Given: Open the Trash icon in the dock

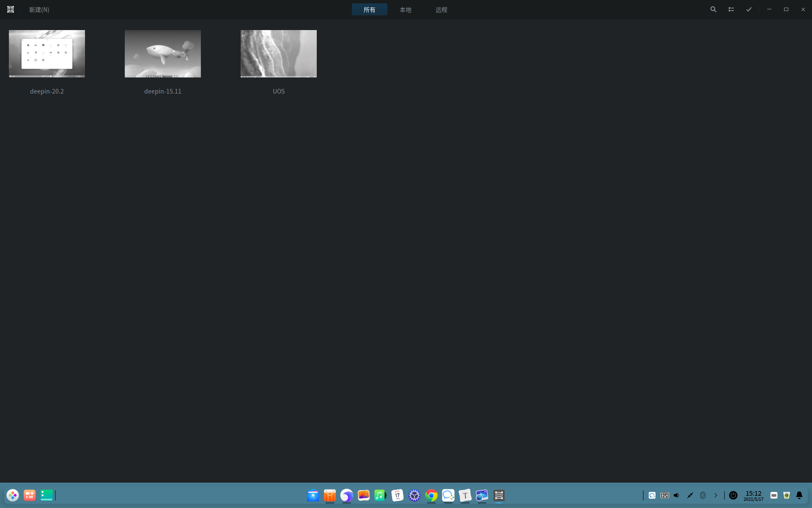Looking at the screenshot, I should pos(787,495).
